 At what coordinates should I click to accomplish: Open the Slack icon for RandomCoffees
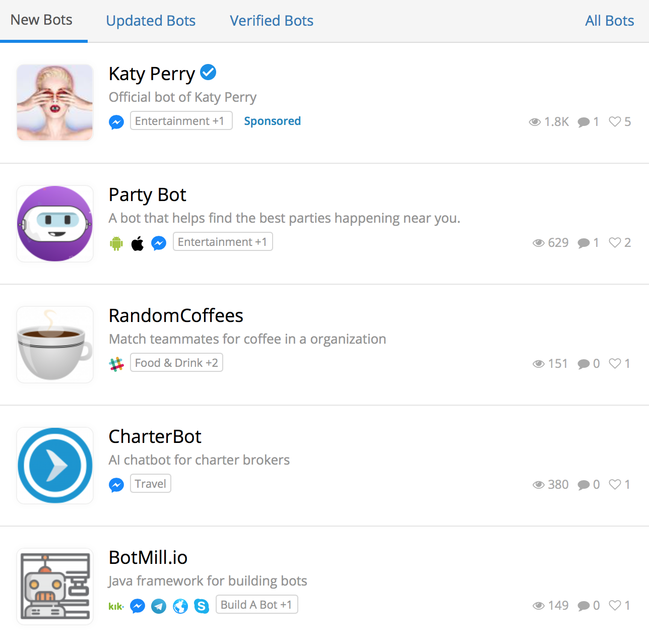116,363
